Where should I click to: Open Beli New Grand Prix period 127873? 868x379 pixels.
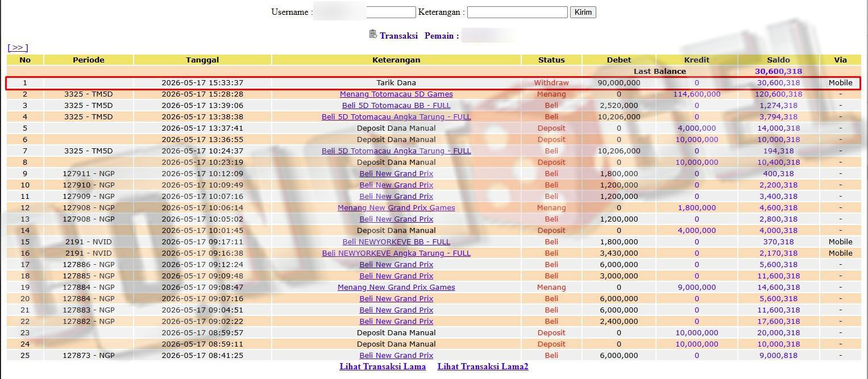point(396,355)
